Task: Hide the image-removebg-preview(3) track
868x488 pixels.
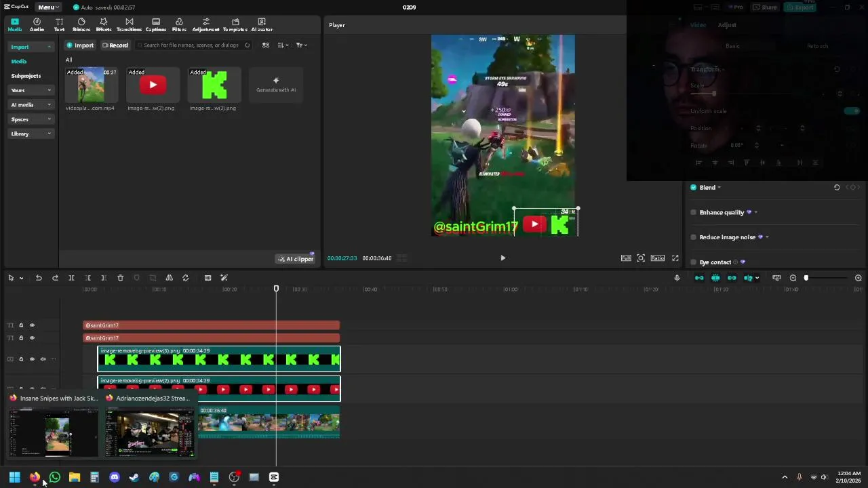Action: point(31,359)
